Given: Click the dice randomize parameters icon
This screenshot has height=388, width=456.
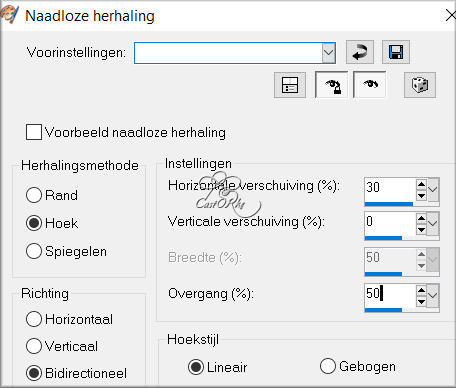Looking at the screenshot, I should pos(420,85).
